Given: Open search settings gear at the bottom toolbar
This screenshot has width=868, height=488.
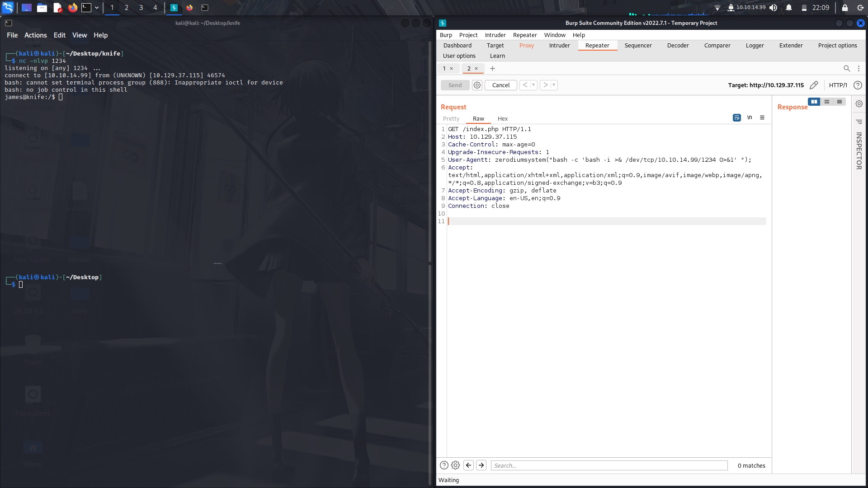Looking at the screenshot, I should point(455,465).
